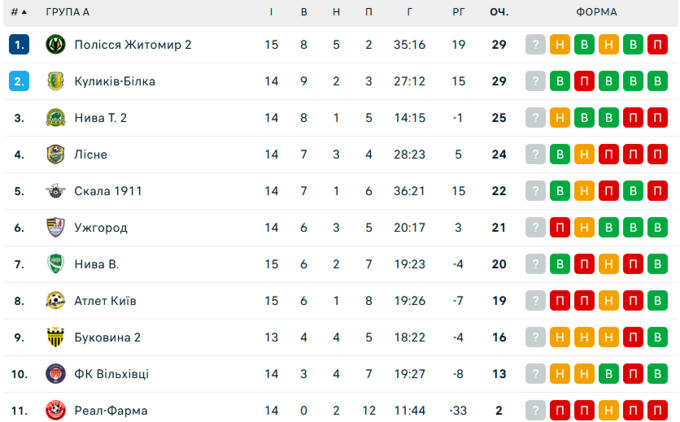The height and width of the screenshot is (422, 680).
Task: Click the Нива Т. 2 club badge
Action: click(x=55, y=118)
